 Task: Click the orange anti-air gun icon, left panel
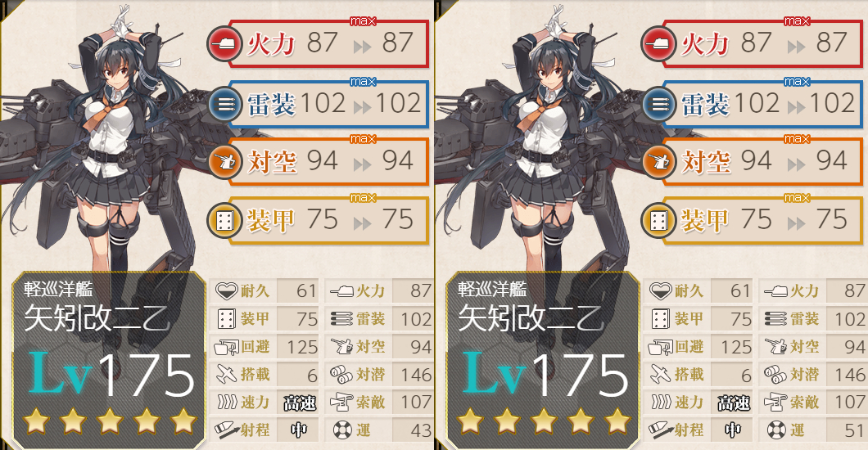pyautogui.click(x=224, y=161)
